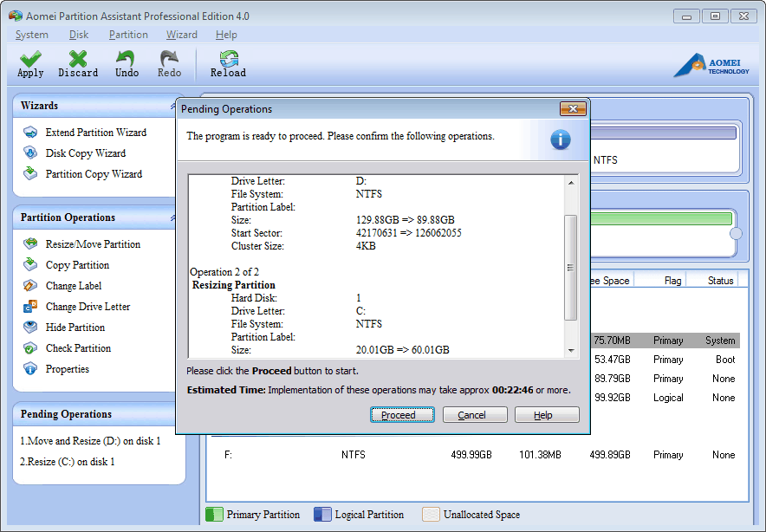Open partition Properties icon
This screenshot has width=766, height=532.
click(x=30, y=369)
